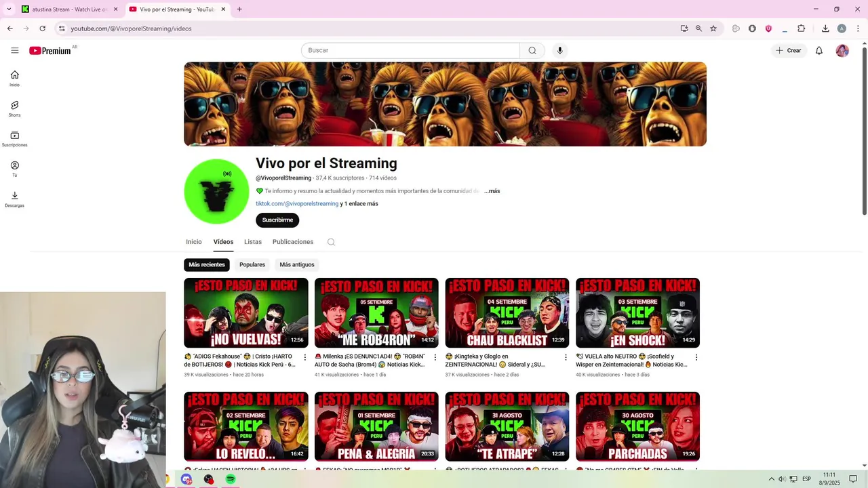
Task: Click the Crear button
Action: tap(789, 50)
